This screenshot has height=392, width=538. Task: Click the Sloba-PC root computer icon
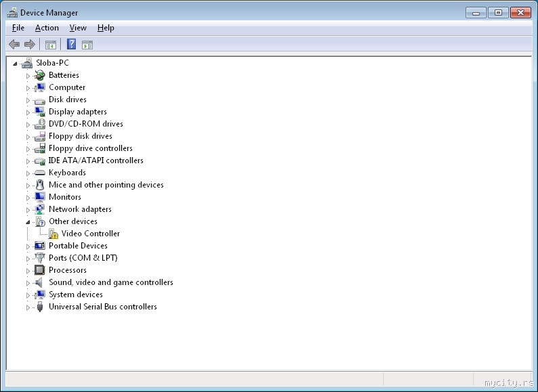tap(27, 63)
